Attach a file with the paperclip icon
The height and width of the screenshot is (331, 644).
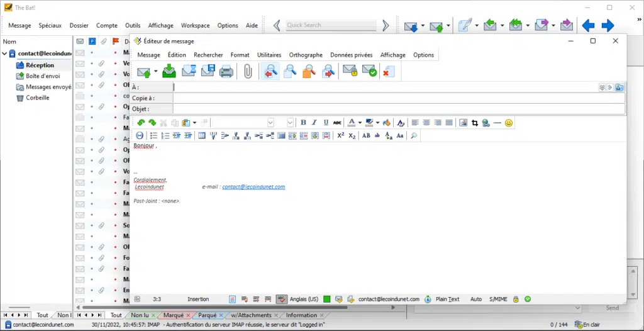tap(248, 72)
